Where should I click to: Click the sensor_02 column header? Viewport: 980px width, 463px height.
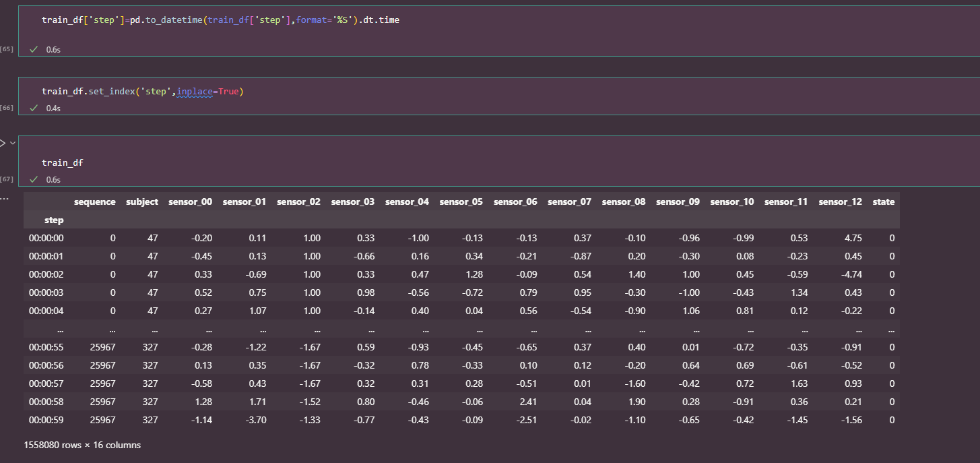[298, 202]
